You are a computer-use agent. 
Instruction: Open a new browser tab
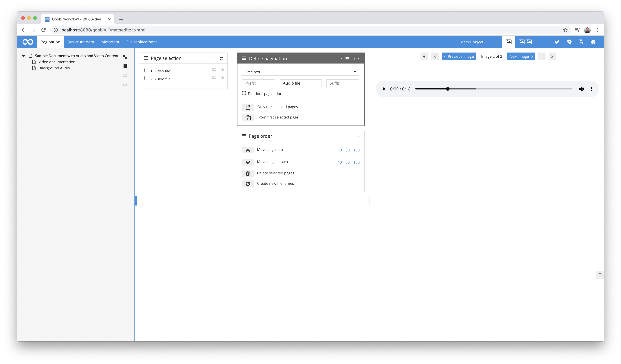pos(121,19)
